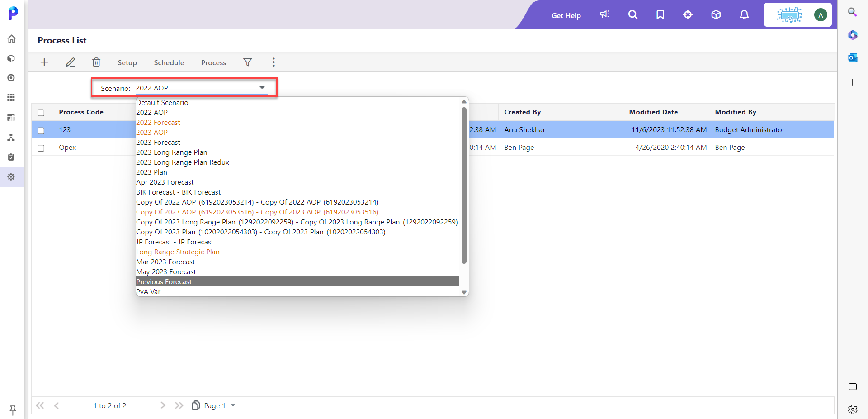Click the Opex process code cell
The height and width of the screenshot is (419, 868).
[67, 148]
